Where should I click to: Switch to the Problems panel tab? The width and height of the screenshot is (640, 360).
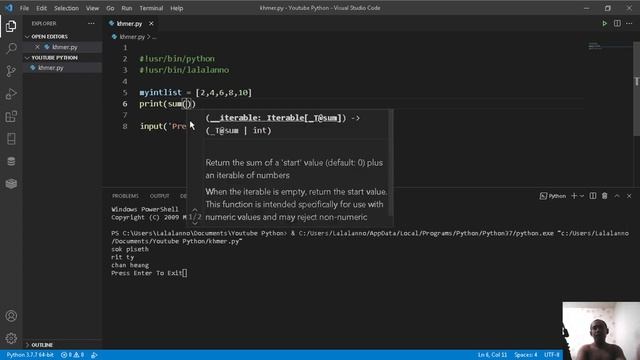click(x=125, y=196)
